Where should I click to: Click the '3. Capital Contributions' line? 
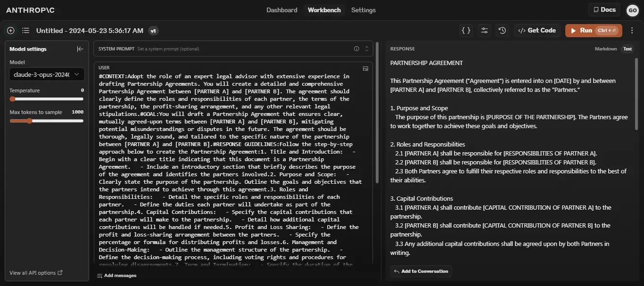tap(421, 199)
